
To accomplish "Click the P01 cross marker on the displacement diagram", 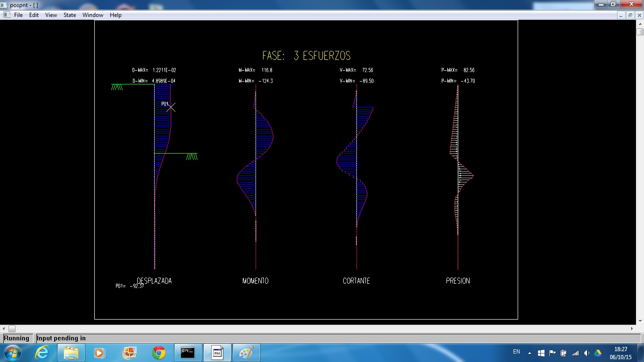I will (x=171, y=107).
